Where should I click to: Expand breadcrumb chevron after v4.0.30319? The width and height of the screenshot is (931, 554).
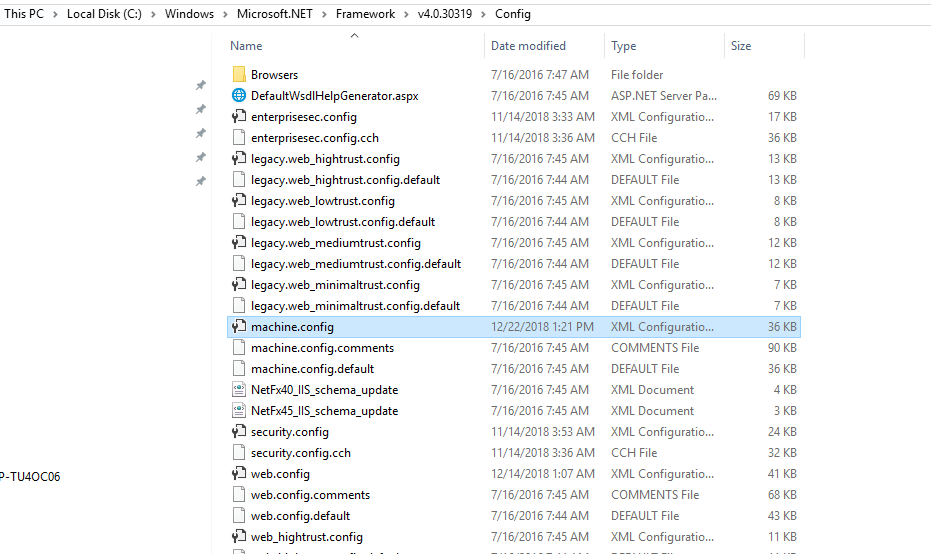coord(483,14)
